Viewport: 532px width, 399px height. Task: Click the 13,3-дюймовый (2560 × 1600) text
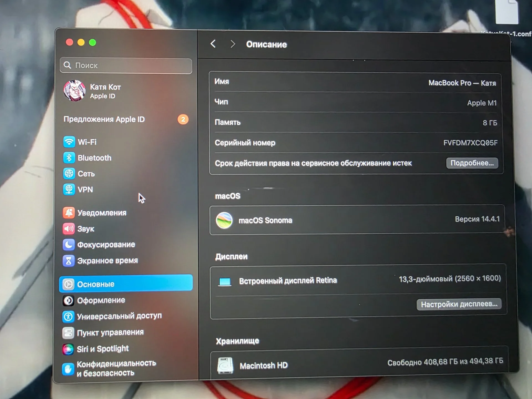[450, 278]
